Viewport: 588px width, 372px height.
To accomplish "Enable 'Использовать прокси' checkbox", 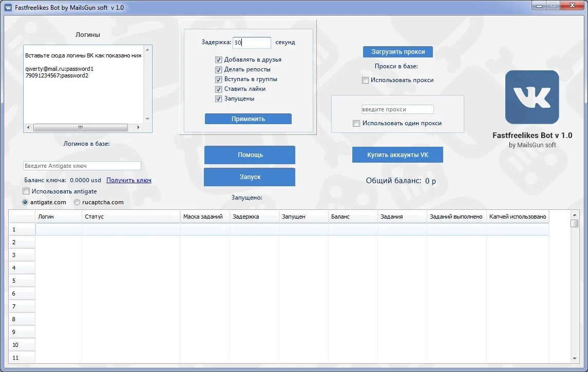I will click(x=365, y=80).
